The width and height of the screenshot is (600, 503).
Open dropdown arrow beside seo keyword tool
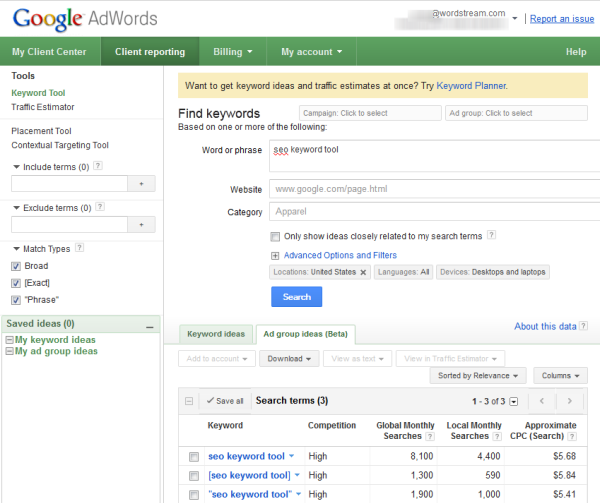[292, 456]
